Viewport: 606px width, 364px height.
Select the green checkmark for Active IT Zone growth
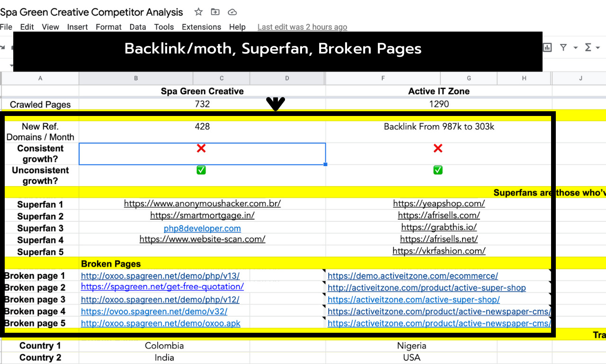438,169
